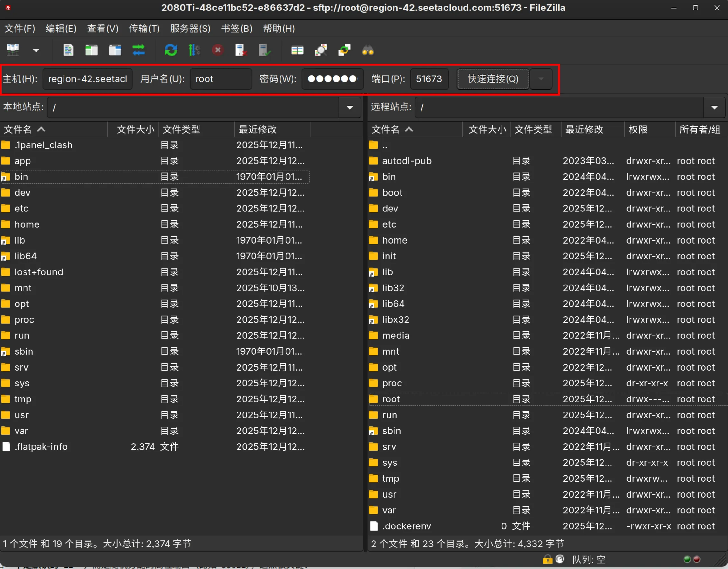
Task: Cancel the current transfer operation
Action: click(218, 50)
